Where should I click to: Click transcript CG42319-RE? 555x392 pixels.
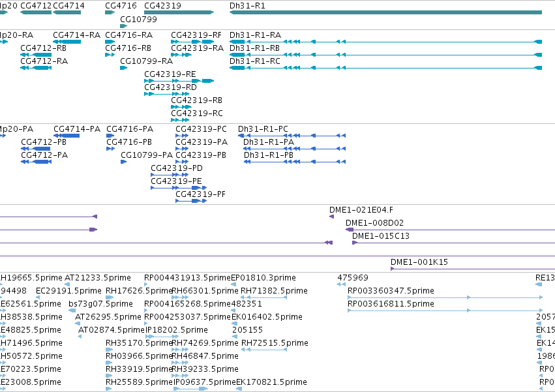pyautogui.click(x=179, y=81)
